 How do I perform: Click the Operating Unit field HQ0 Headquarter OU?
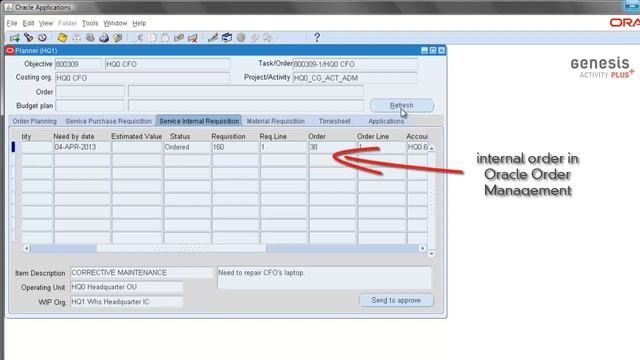[x=127, y=287]
